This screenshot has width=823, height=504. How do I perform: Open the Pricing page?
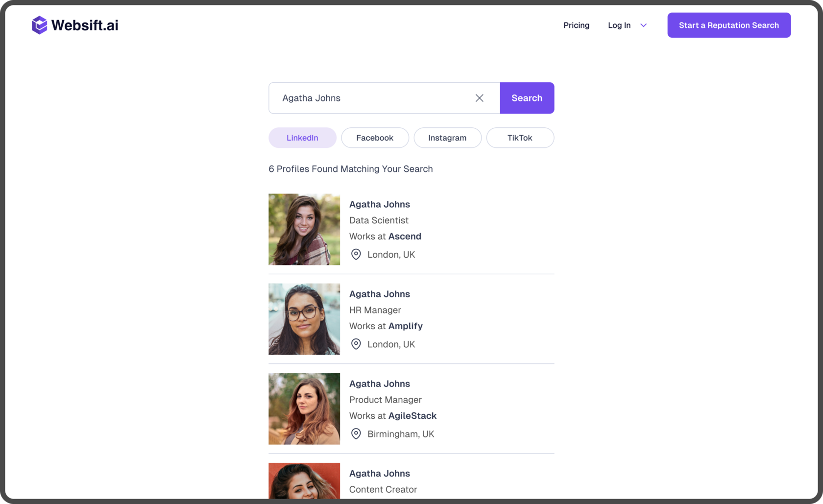pyautogui.click(x=576, y=25)
